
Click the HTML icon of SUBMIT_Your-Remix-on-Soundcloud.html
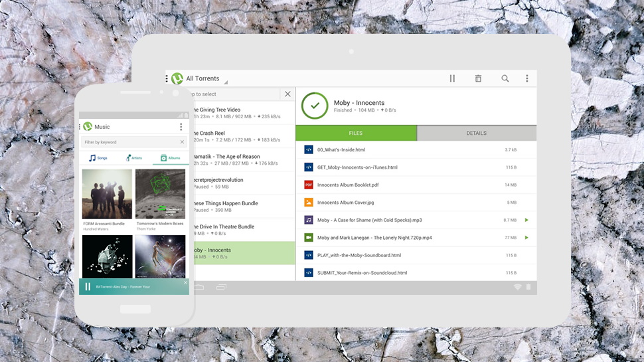pos(309,273)
